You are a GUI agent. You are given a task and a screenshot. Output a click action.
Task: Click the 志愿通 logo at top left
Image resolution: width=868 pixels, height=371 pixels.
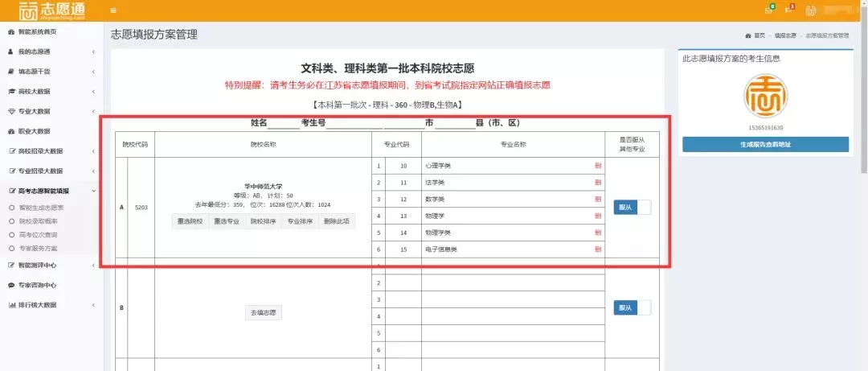[50, 10]
